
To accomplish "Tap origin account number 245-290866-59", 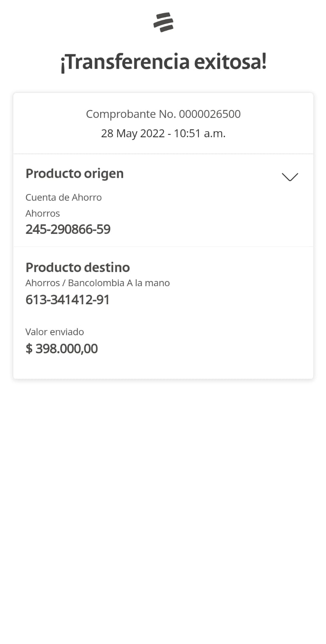I will click(68, 229).
